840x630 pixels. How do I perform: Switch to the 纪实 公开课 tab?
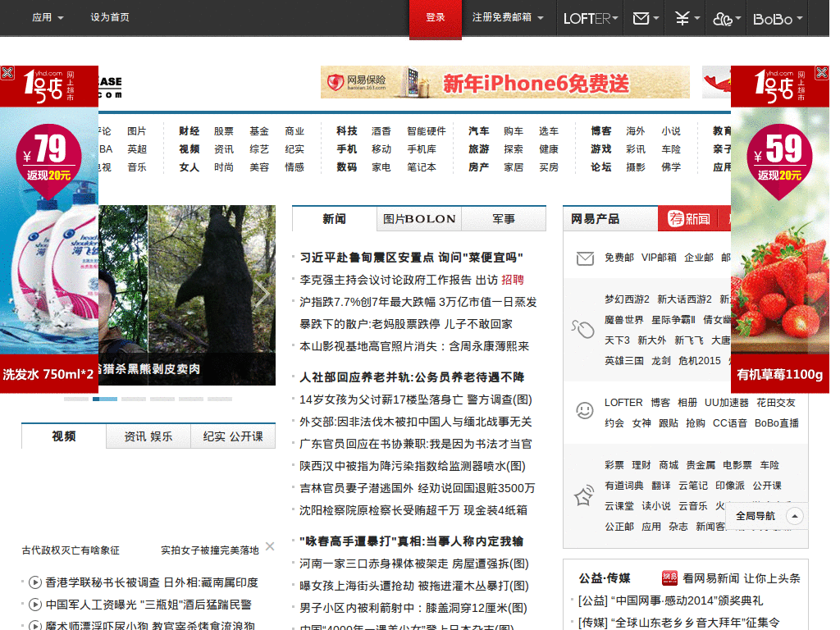click(233, 436)
